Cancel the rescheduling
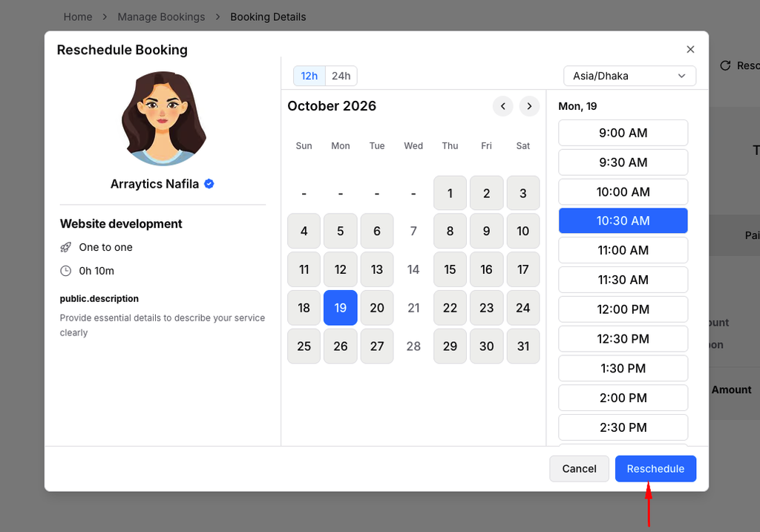This screenshot has height=532, width=760. point(579,468)
